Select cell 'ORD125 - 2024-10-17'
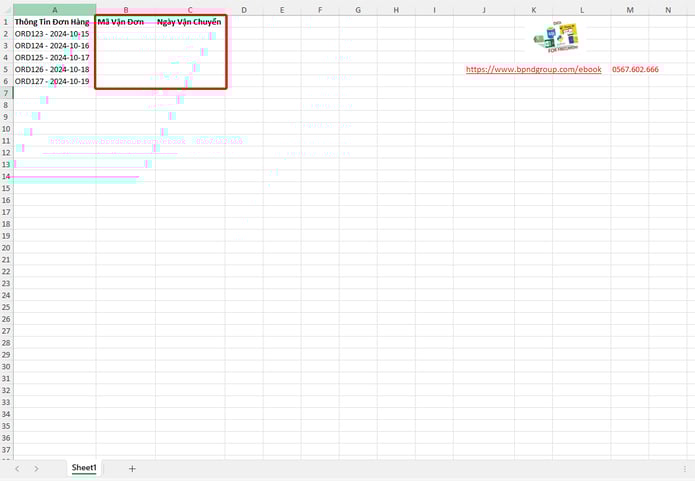This screenshot has height=481, width=695. click(55, 58)
